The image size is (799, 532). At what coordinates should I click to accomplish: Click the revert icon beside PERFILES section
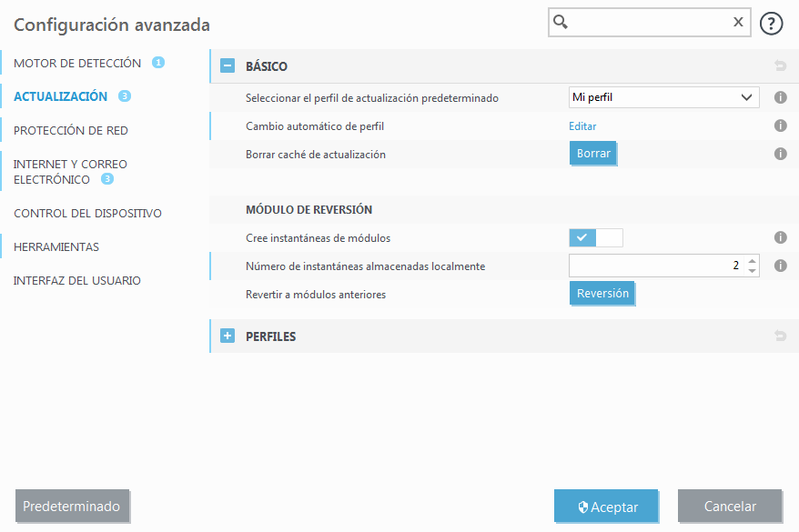(x=780, y=336)
